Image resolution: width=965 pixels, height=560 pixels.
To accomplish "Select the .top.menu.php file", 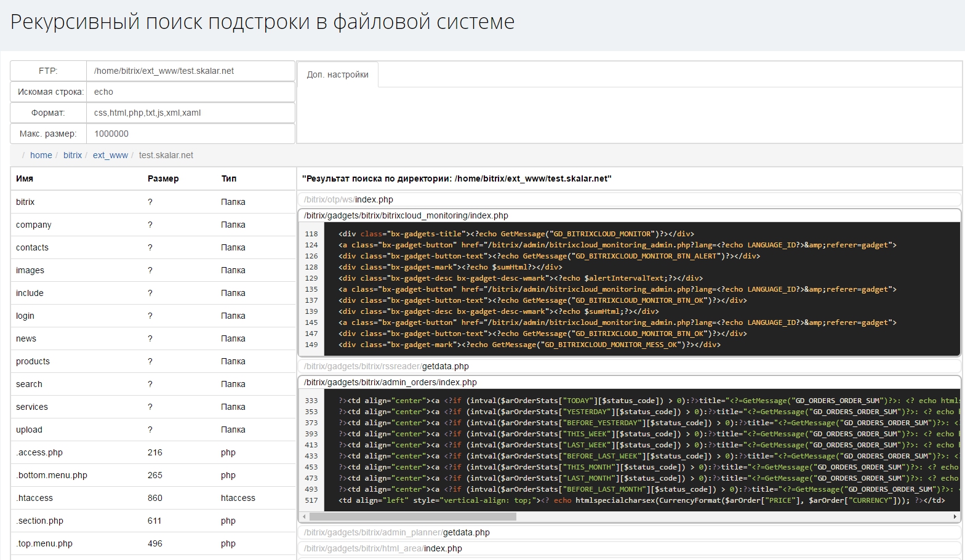I will click(44, 543).
